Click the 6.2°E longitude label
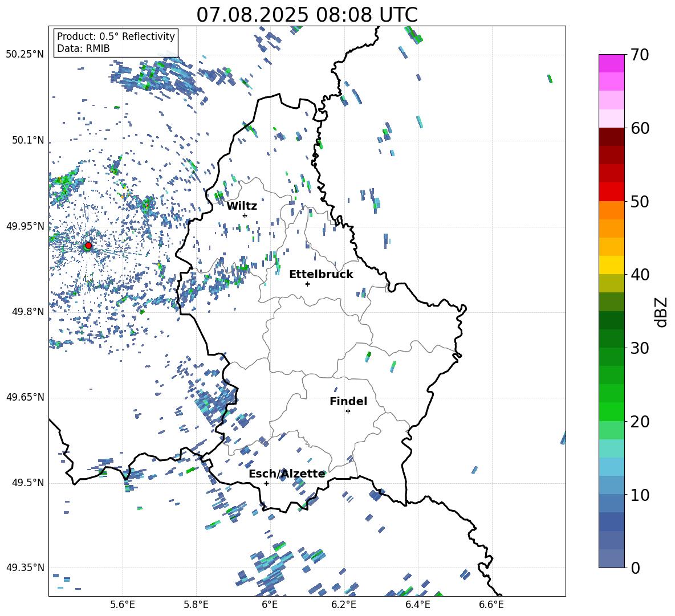The height and width of the screenshot is (616, 675). (x=344, y=605)
